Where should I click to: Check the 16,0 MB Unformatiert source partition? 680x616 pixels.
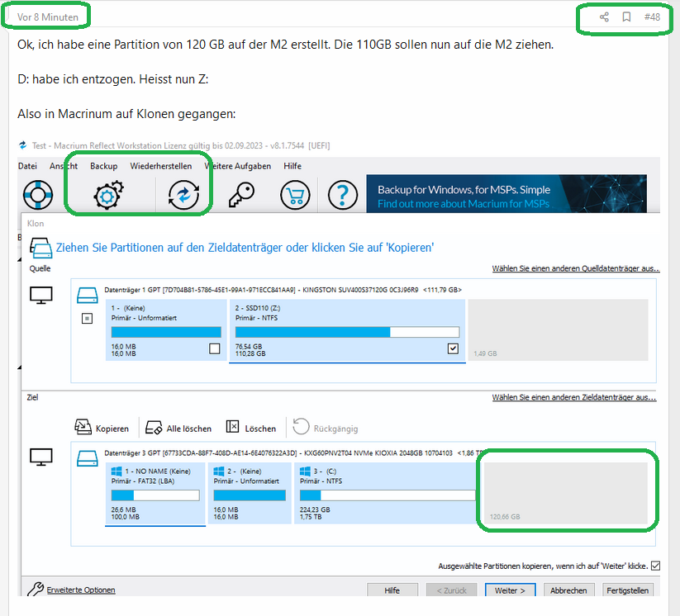tap(214, 348)
